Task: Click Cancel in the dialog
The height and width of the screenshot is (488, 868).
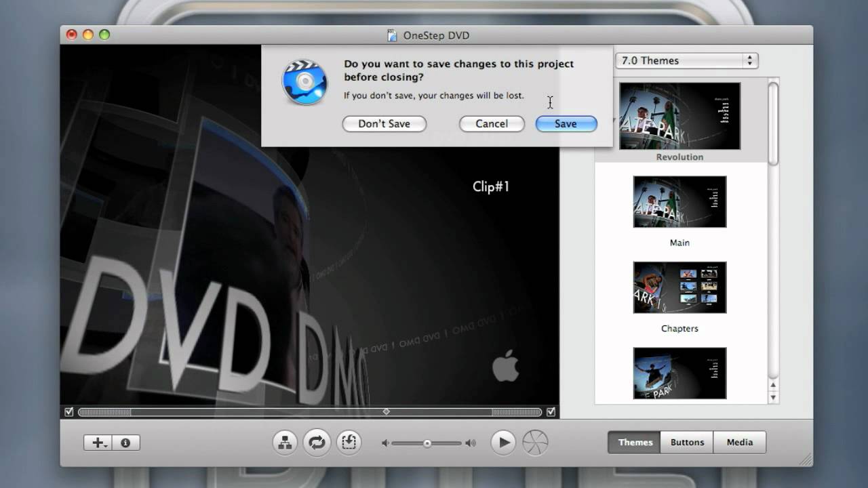Action: coord(492,123)
